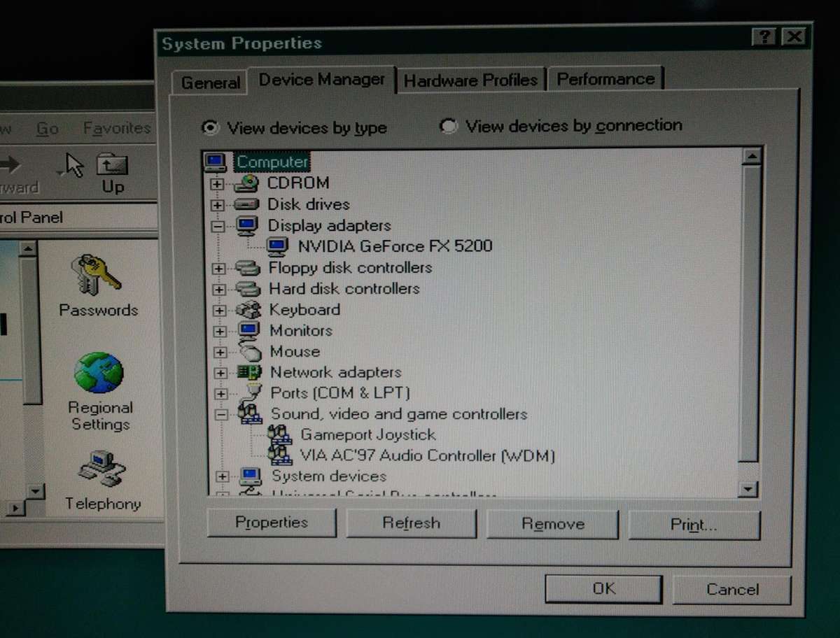840x638 pixels.
Task: Click the Properties button
Action: (271, 522)
